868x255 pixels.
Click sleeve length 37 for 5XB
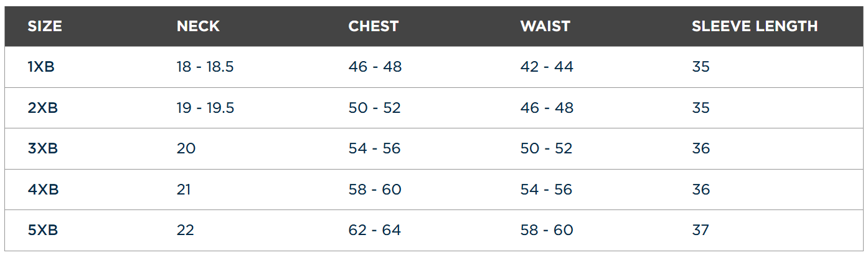[701, 230]
